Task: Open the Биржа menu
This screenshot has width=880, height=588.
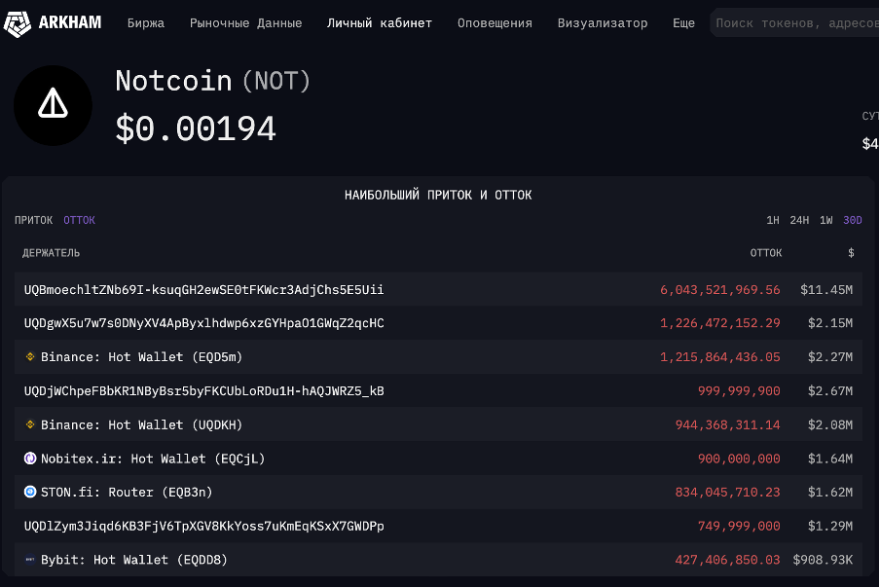Action: point(145,23)
